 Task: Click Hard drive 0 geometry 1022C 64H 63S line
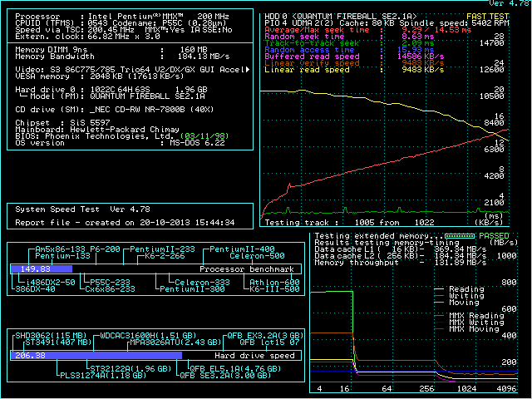pos(111,90)
